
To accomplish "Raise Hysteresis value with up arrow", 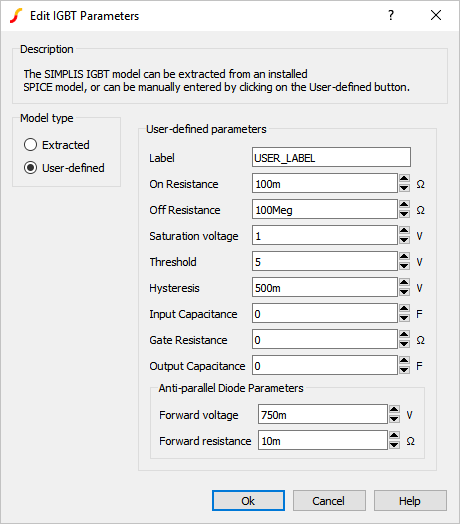I will click(404, 283).
